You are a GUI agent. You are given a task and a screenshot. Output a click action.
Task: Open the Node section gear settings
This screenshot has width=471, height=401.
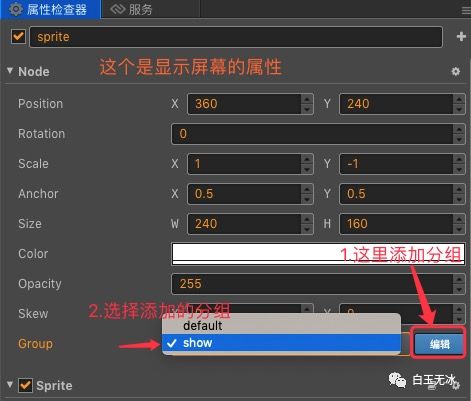tap(456, 71)
